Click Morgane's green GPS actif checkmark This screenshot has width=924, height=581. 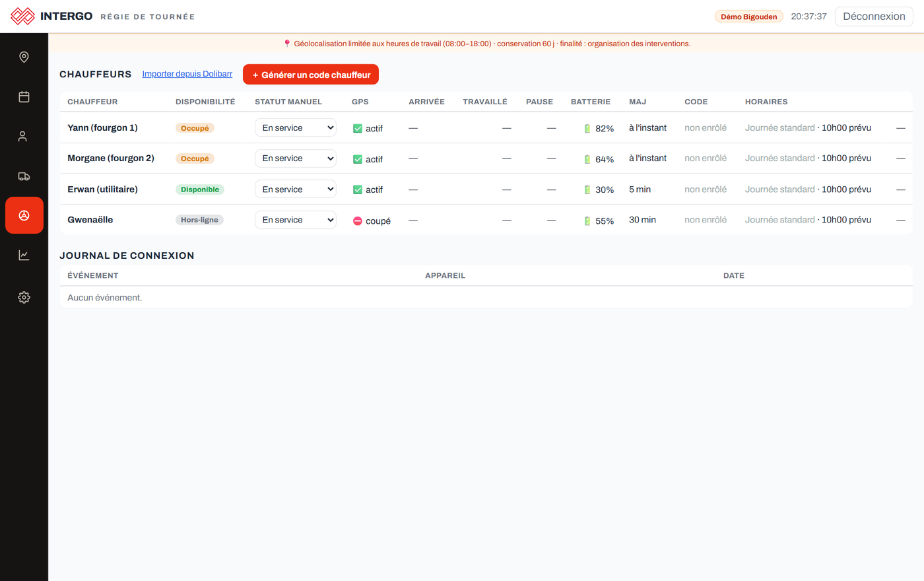358,159
